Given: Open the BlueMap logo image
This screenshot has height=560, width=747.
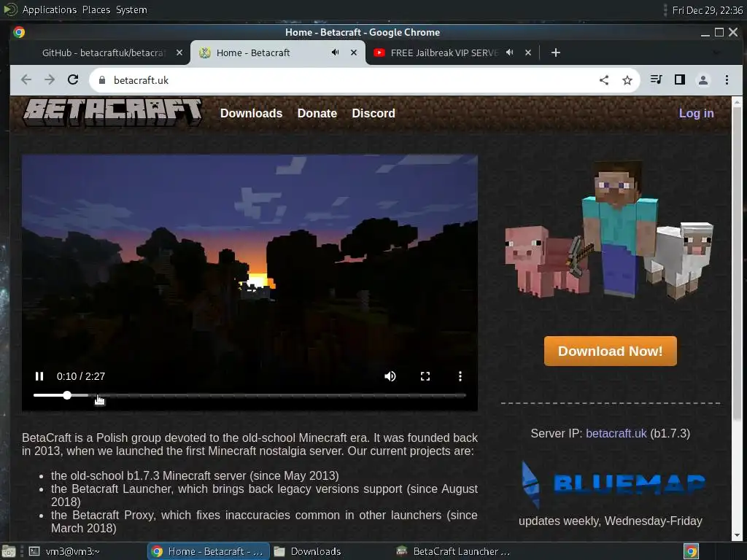Looking at the screenshot, I should (614, 484).
